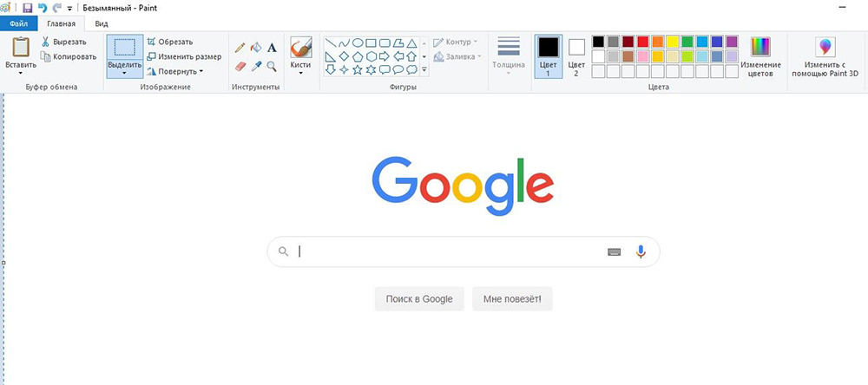The height and width of the screenshot is (385, 868).
Task: Click the Undo arrow in title bar
Action: click(43, 9)
